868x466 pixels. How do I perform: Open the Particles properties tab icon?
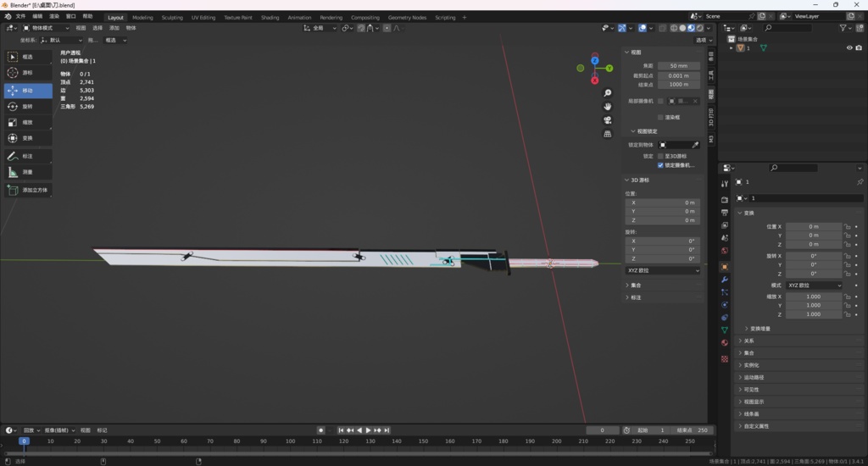(725, 292)
